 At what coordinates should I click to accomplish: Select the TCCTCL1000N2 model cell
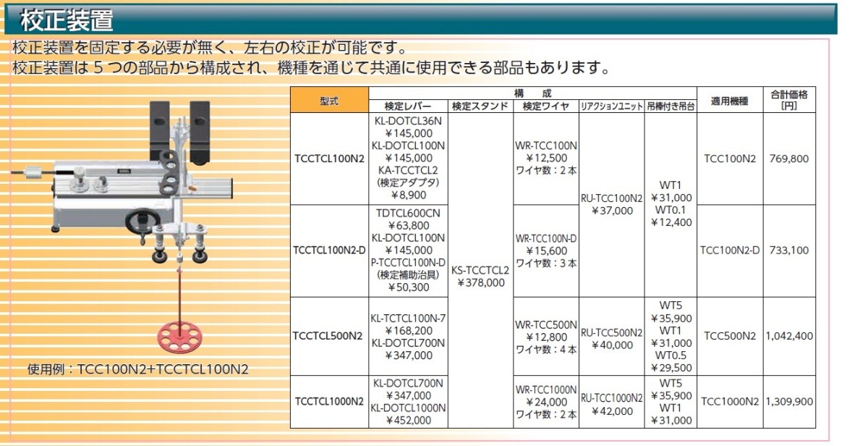329,401
